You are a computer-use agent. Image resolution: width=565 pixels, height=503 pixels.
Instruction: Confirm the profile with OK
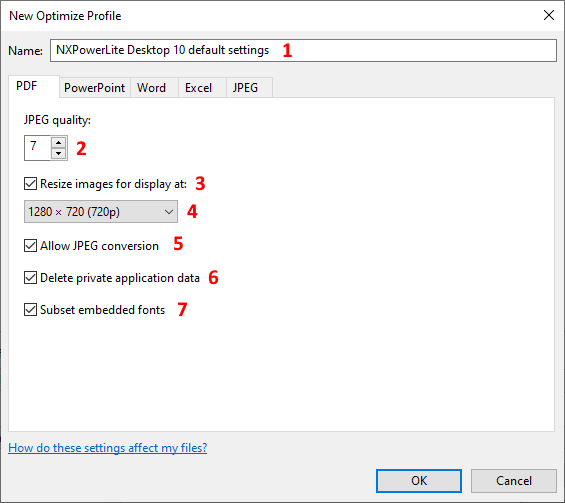[419, 481]
